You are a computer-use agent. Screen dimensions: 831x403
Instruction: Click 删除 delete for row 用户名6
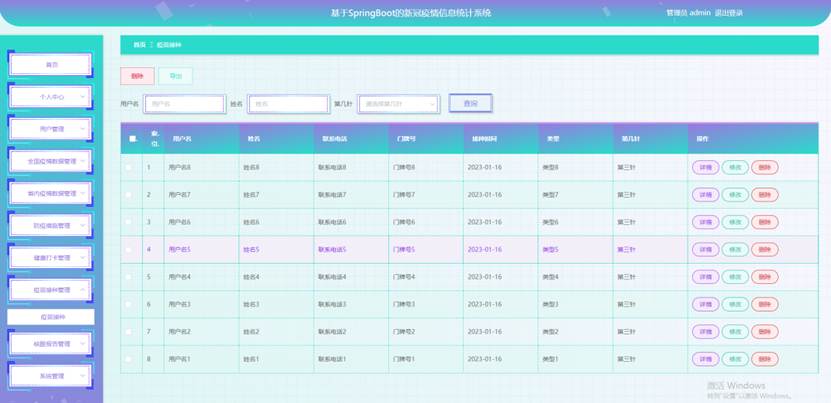point(765,222)
